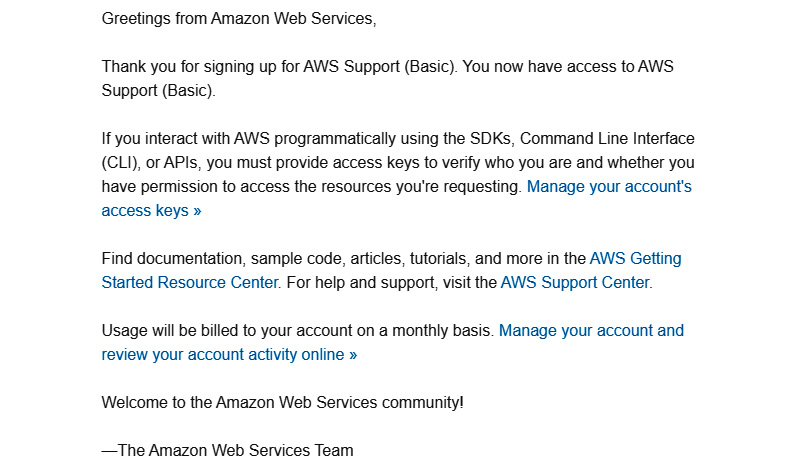Click "review your account activity online »" link
This screenshot has width=799, height=468.
click(229, 354)
